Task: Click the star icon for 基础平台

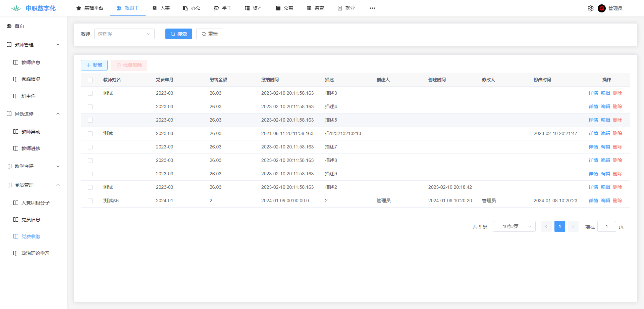Action: click(x=79, y=8)
